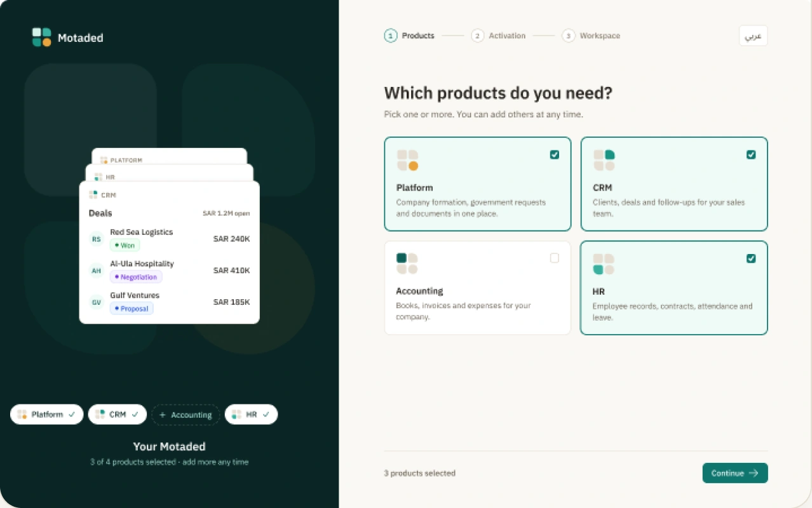Click the "Your Motaded" heading

coord(169,446)
